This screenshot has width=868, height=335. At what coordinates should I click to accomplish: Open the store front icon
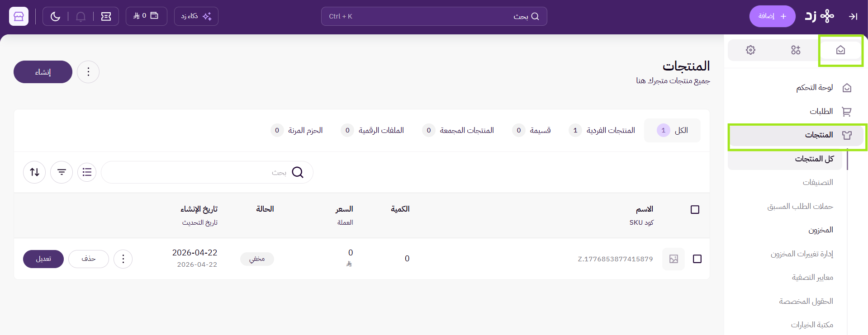click(x=19, y=16)
